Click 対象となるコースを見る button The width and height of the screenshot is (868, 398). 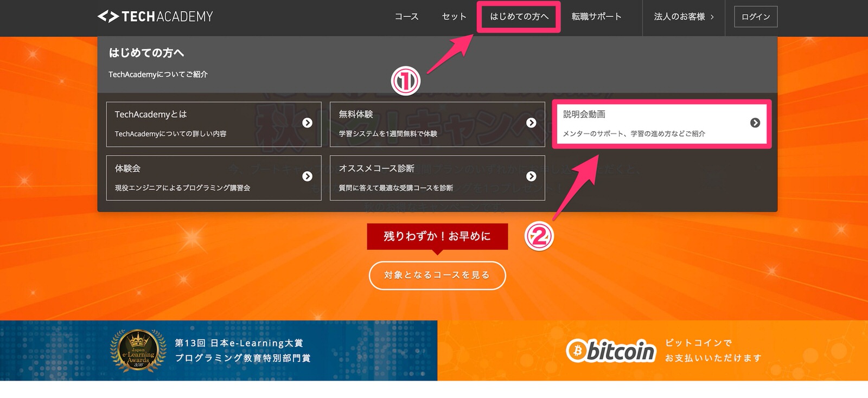click(x=437, y=275)
